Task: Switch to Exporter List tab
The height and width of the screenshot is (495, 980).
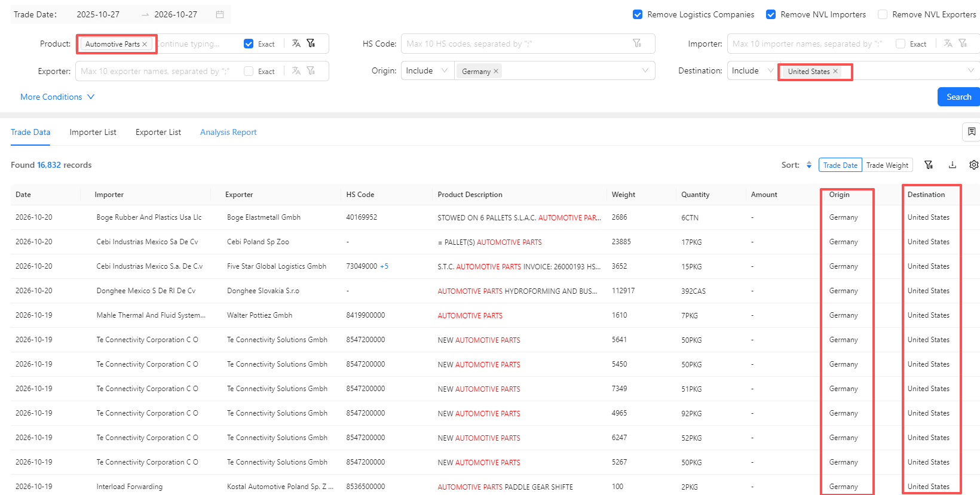Action: 158,132
